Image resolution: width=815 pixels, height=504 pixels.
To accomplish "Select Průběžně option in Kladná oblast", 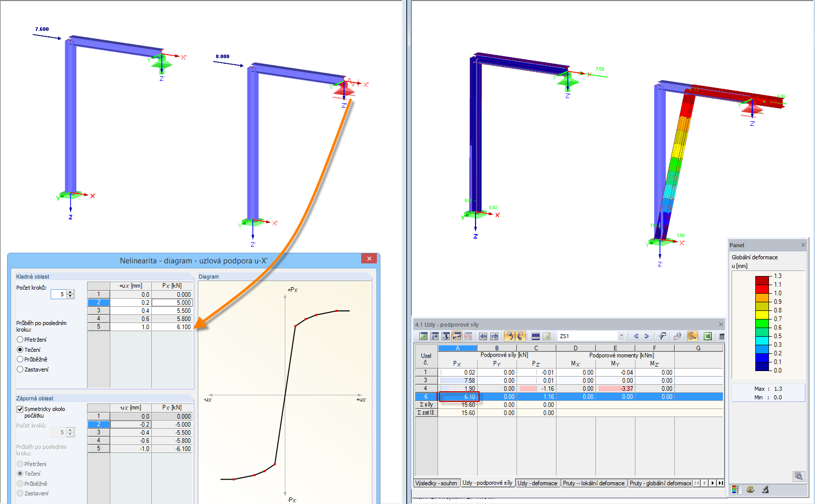I will (32, 359).
